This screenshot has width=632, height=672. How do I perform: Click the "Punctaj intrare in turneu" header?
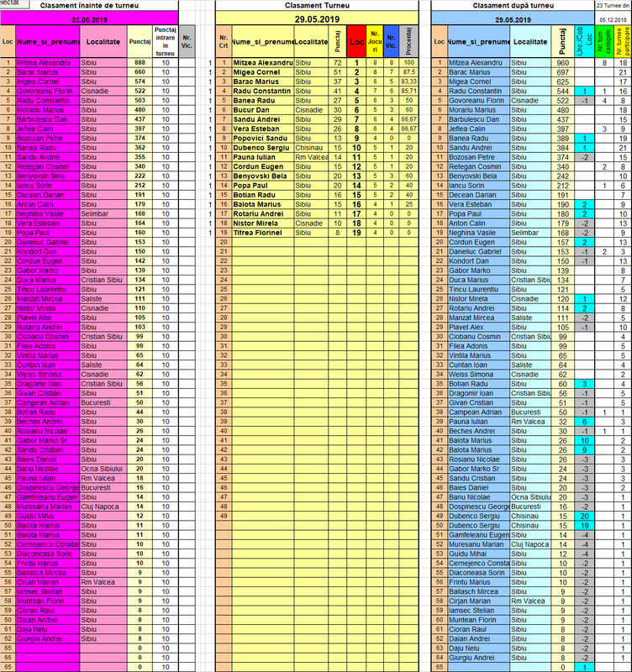pyautogui.click(x=165, y=41)
